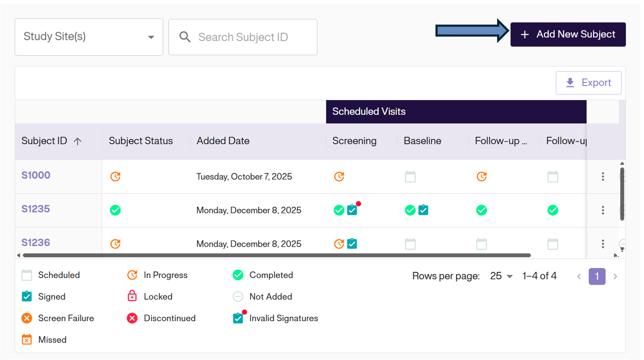
Task: Click the In Progress icon for S1000's Screening visit
Action: point(339,176)
